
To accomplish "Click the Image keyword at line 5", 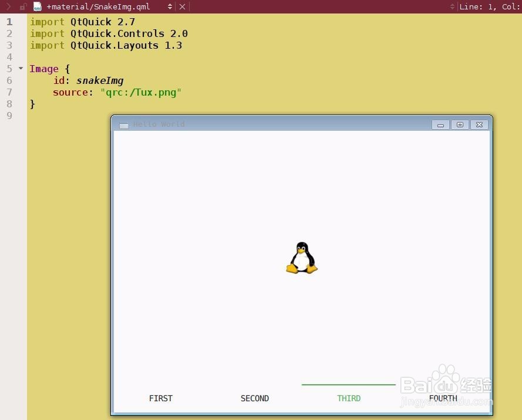I will (44, 69).
